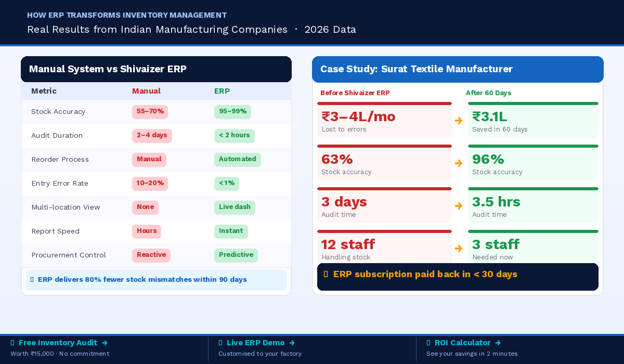Click the ROI Calculator icon
Screen dimensions: 624x364
pos(428,343)
